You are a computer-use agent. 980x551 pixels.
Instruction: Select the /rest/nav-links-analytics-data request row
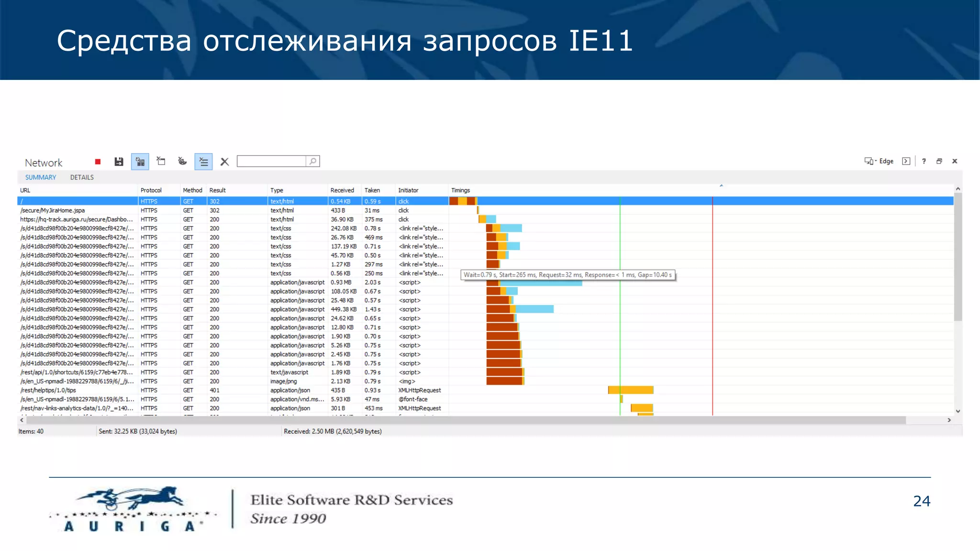pos(485,408)
